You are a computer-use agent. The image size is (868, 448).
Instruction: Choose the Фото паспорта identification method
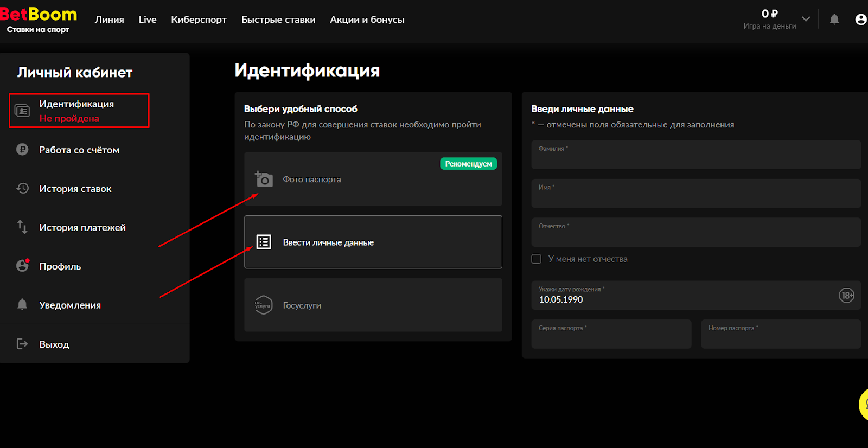[x=373, y=179]
